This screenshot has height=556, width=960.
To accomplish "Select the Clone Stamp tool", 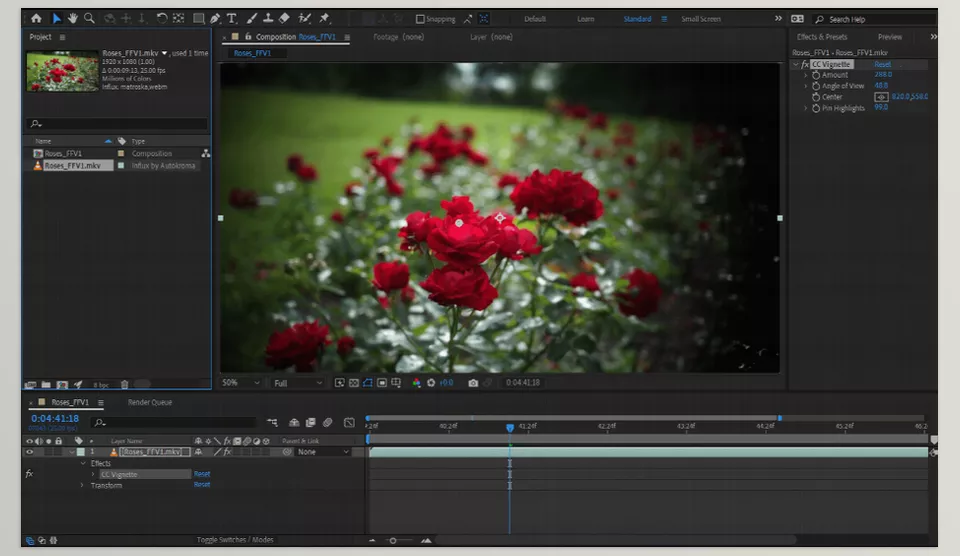I will [x=268, y=18].
